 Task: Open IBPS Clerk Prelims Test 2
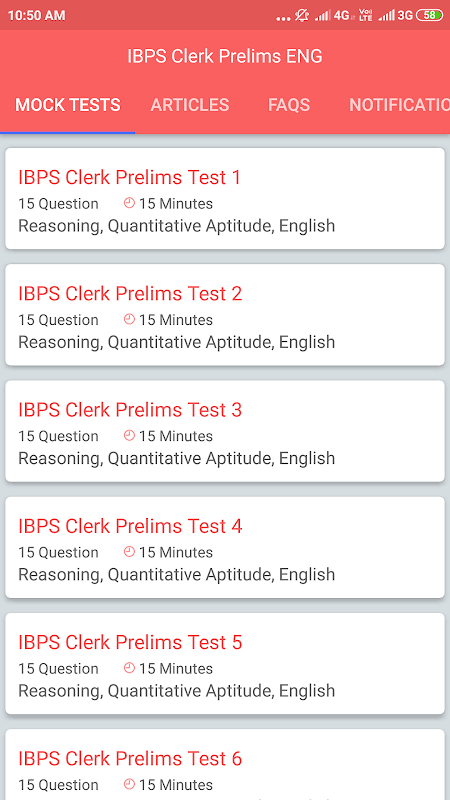[225, 315]
